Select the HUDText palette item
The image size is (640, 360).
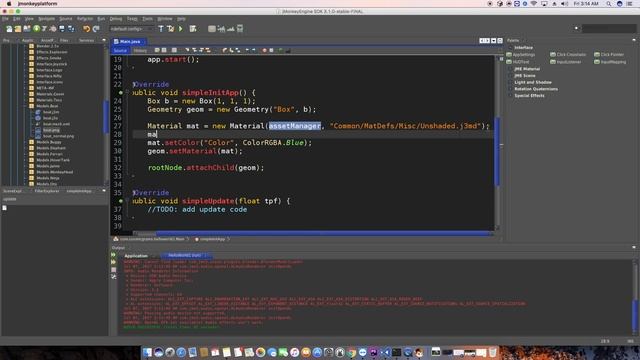518,62
